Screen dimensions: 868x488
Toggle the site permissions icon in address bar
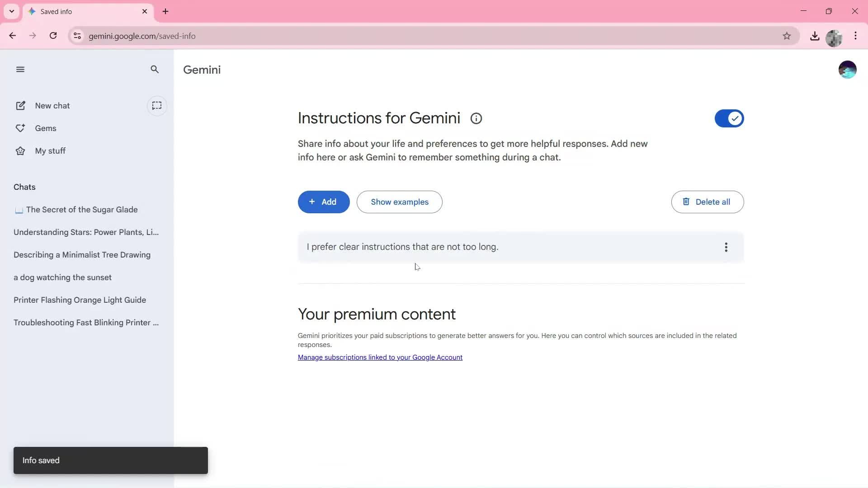(x=77, y=36)
